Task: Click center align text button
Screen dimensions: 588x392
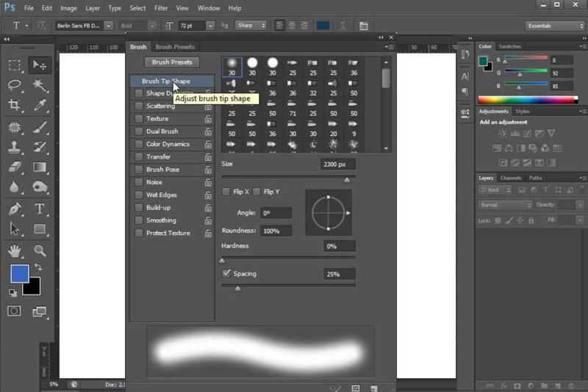Action: coord(292,26)
